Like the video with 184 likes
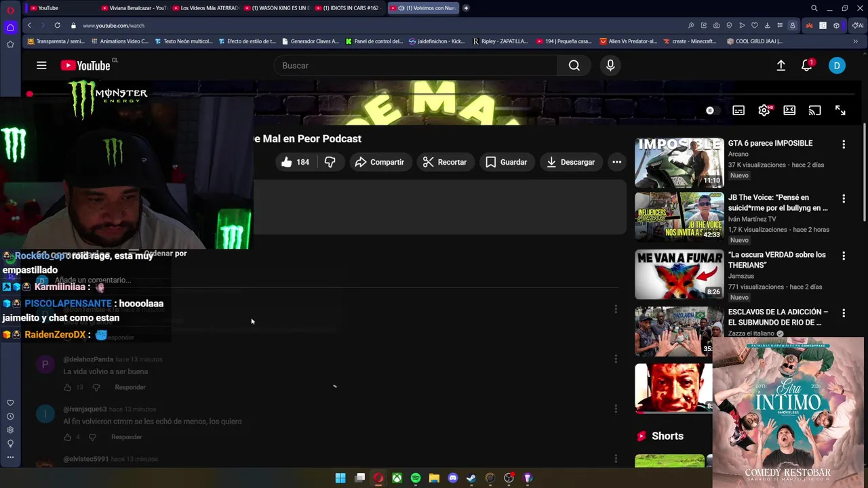Image resolution: width=868 pixels, height=488 pixels. (295, 162)
